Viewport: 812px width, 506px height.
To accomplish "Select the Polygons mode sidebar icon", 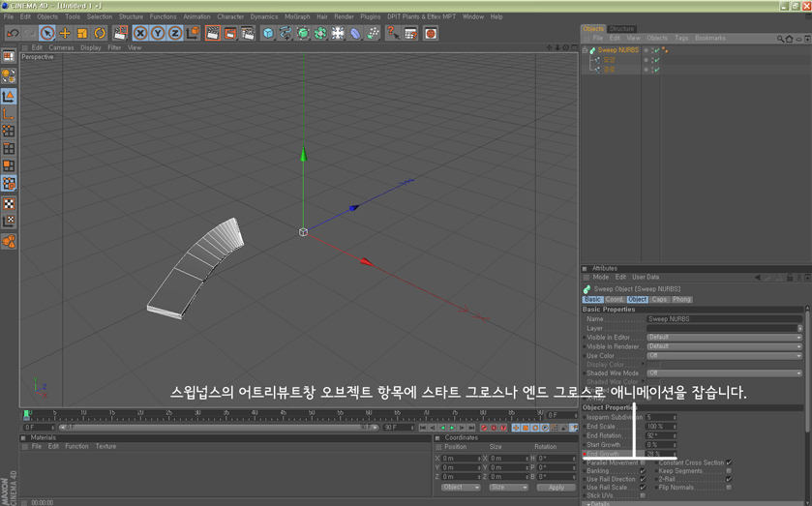I will coord(9,165).
